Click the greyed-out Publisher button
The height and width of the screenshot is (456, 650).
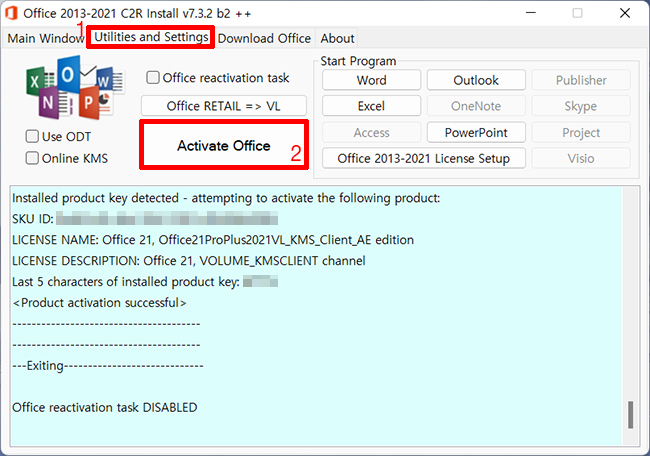pyautogui.click(x=581, y=80)
